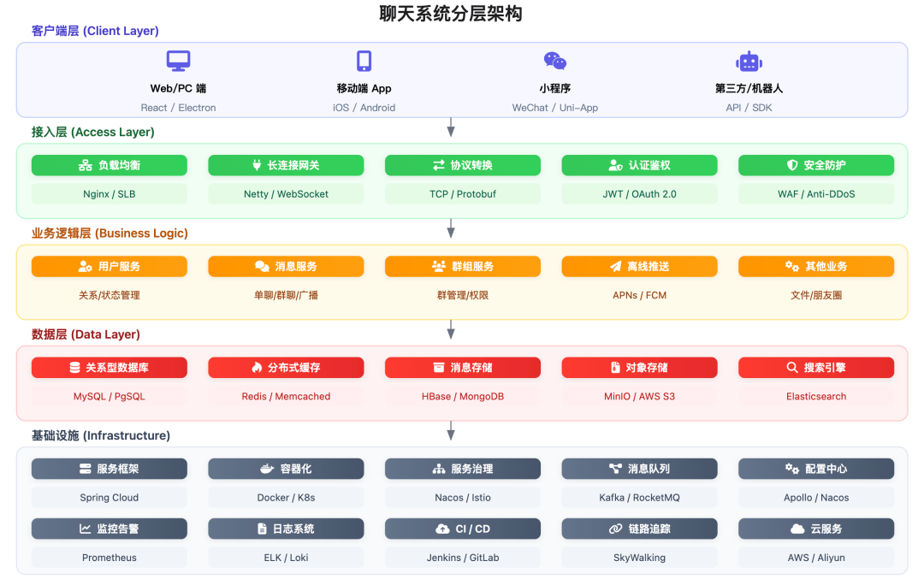Click the 消息服务 badge in Business Logic

(x=286, y=266)
